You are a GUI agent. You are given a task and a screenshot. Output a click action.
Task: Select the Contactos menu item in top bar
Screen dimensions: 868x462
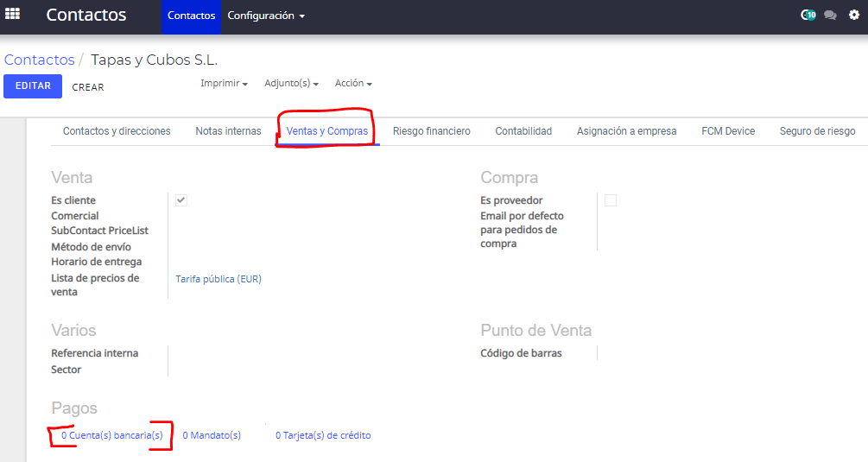coord(192,16)
